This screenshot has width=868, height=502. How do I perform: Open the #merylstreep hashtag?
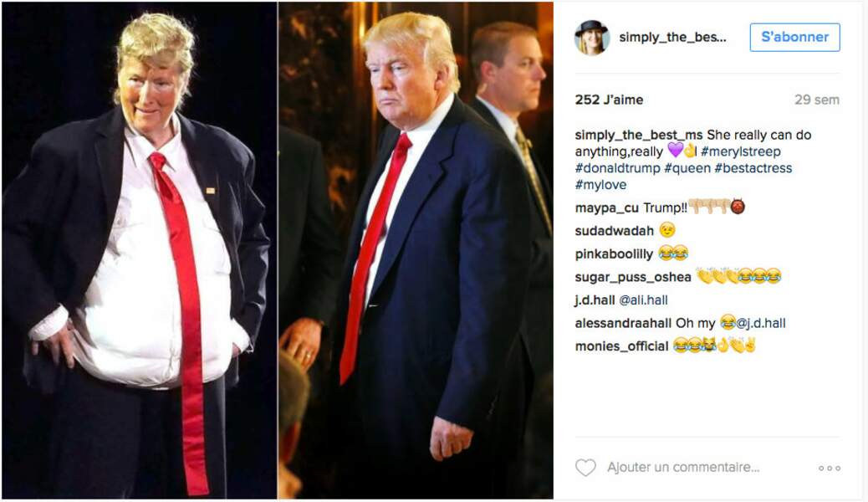[x=741, y=151]
